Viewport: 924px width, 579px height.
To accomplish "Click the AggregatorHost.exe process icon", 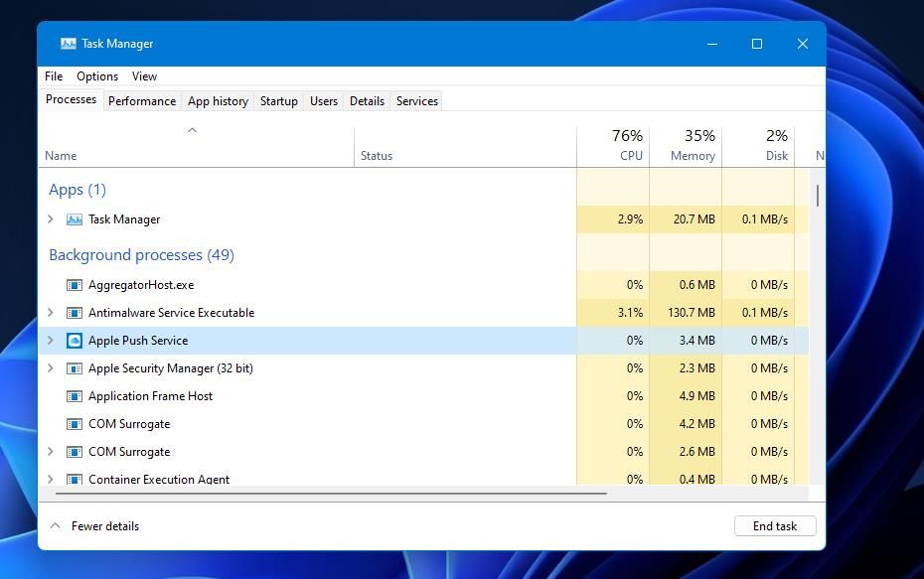I will click(75, 285).
